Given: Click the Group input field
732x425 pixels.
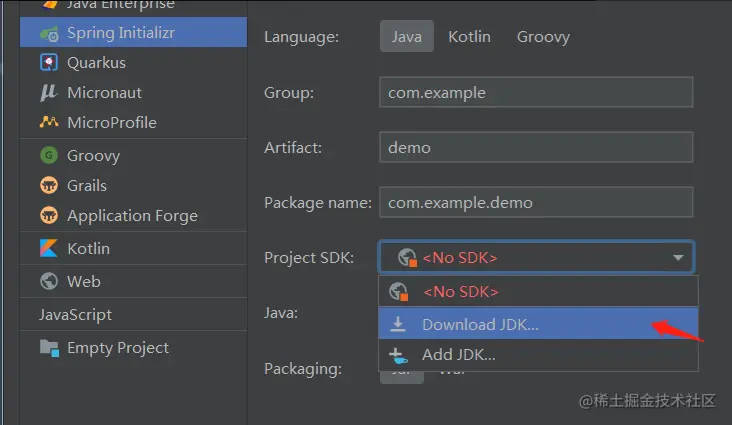Looking at the screenshot, I should pos(536,92).
